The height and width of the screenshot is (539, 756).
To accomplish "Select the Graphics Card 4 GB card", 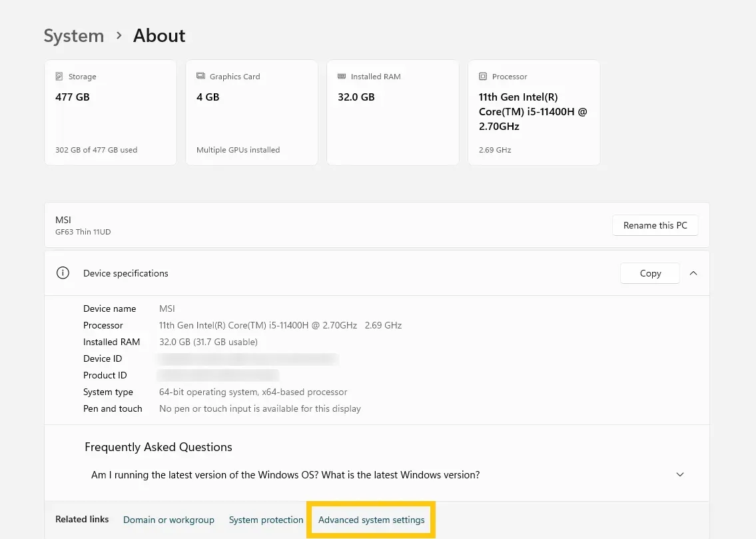I will [252, 113].
